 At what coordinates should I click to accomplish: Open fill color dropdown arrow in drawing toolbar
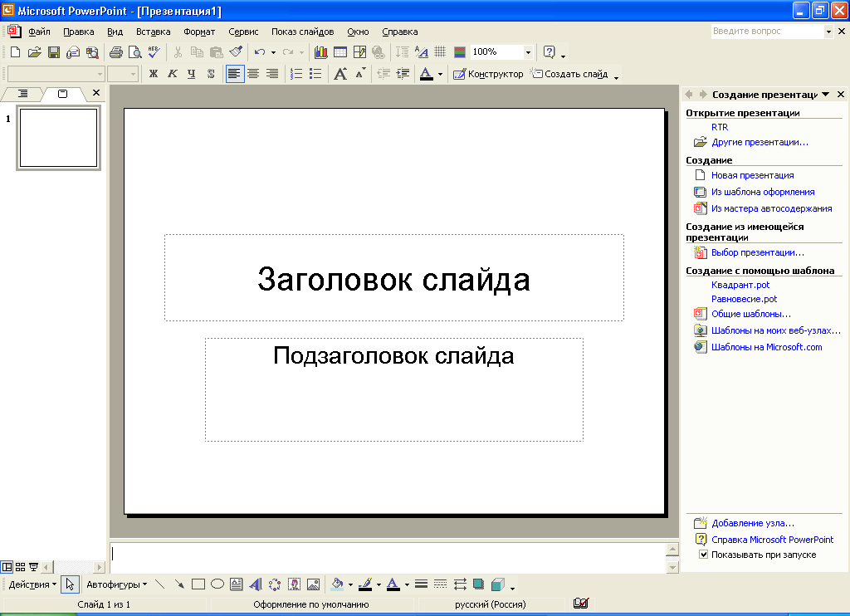[x=350, y=584]
